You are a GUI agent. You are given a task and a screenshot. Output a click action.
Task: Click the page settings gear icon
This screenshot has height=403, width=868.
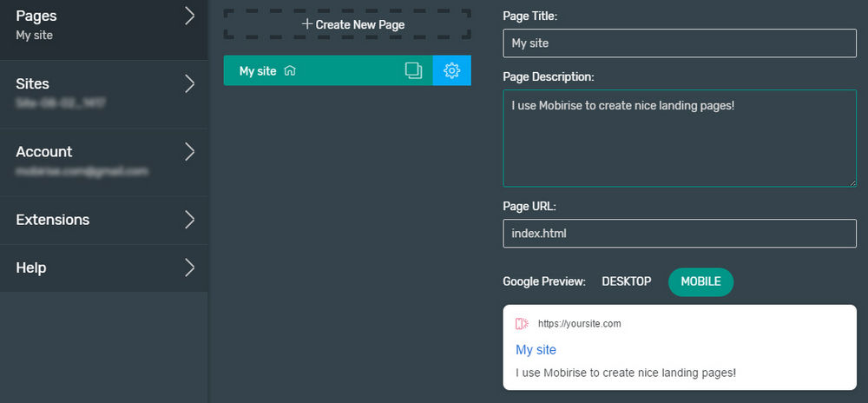[451, 71]
